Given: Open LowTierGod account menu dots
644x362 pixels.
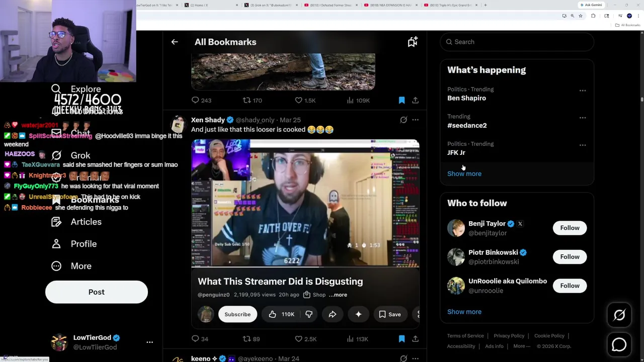Looking at the screenshot, I should click(149, 342).
